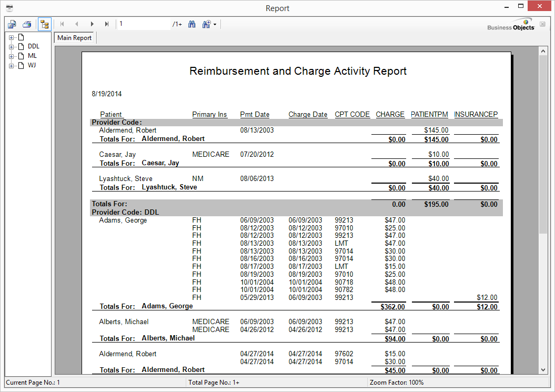Viewport: 555px width, 392px height.
Task: Click the Zoom binoculars icon
Action: click(x=206, y=24)
